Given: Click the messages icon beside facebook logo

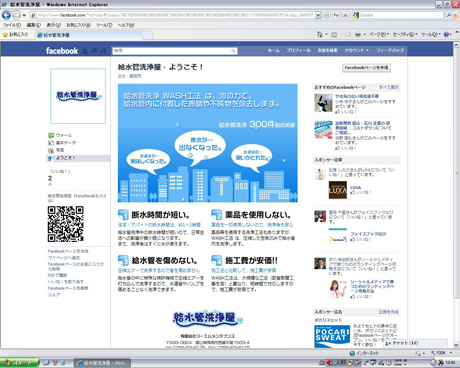Looking at the screenshot, I should point(94,51).
